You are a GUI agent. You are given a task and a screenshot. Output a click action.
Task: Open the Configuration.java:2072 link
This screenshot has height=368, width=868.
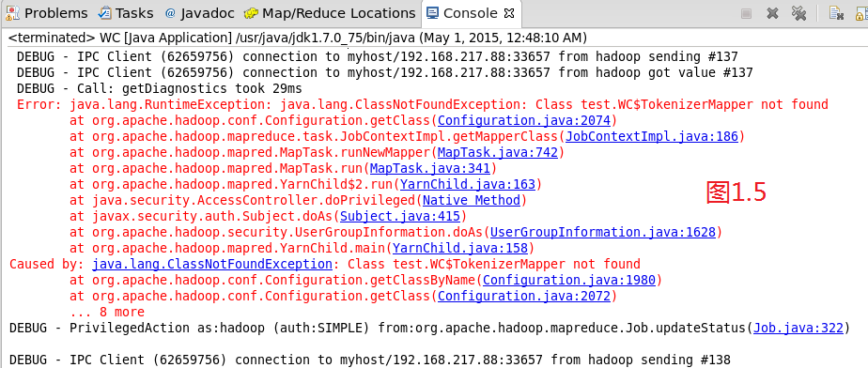[523, 296]
